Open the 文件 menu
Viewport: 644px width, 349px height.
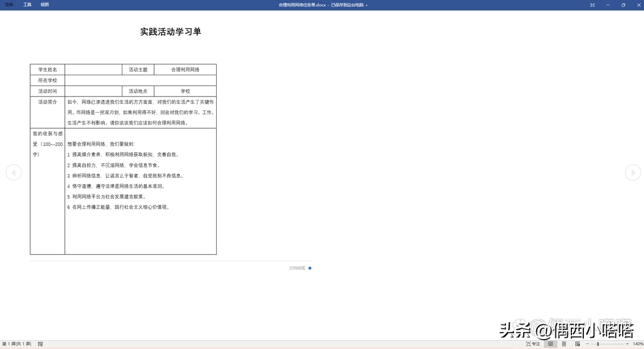point(8,5)
